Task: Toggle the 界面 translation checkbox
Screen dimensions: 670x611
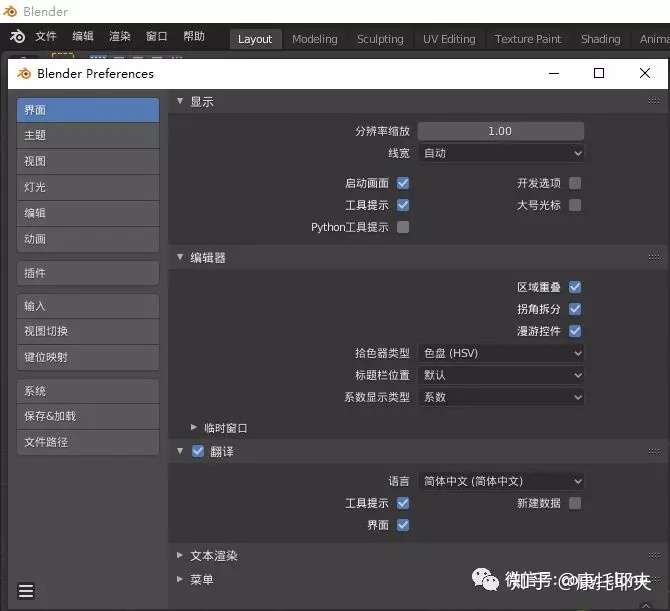Action: pos(403,525)
